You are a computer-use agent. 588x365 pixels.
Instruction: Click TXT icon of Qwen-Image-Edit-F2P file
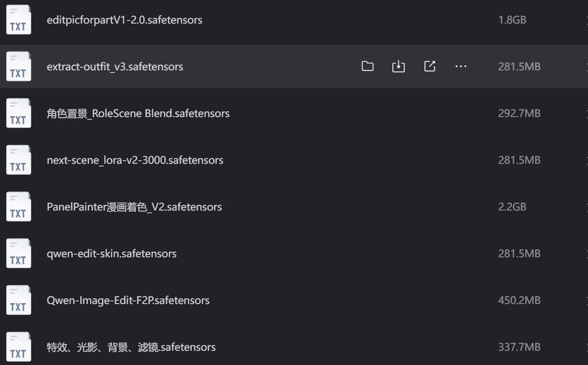click(x=18, y=300)
